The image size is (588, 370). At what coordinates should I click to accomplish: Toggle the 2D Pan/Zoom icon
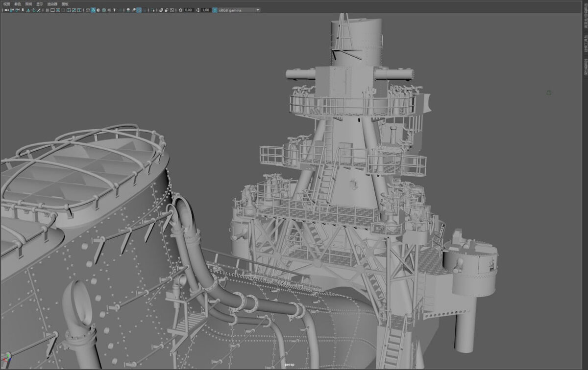click(33, 10)
